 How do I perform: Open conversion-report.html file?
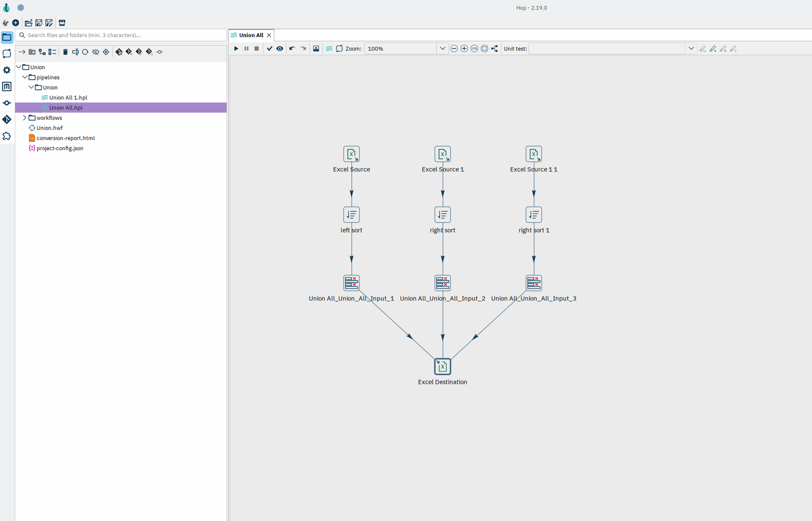(x=65, y=138)
